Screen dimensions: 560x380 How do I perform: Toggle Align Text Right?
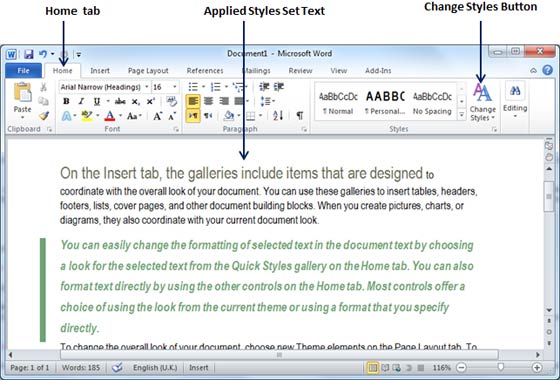[x=224, y=101]
